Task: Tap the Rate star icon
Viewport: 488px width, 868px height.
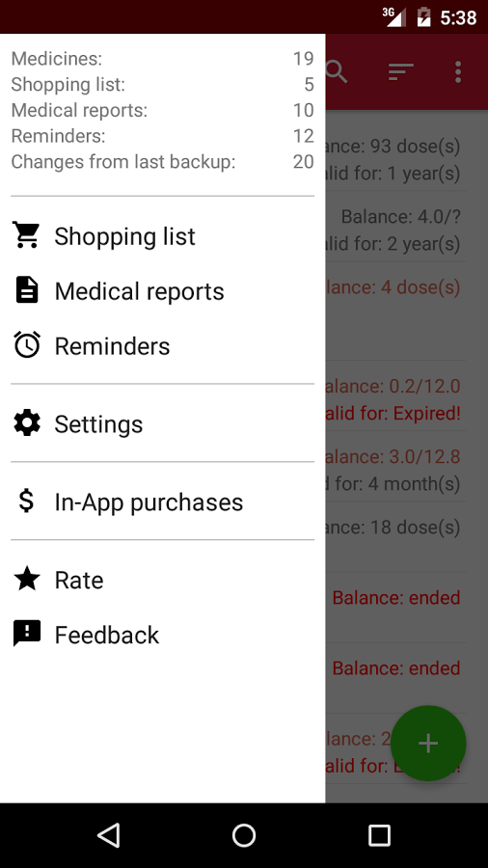Action: [27, 579]
